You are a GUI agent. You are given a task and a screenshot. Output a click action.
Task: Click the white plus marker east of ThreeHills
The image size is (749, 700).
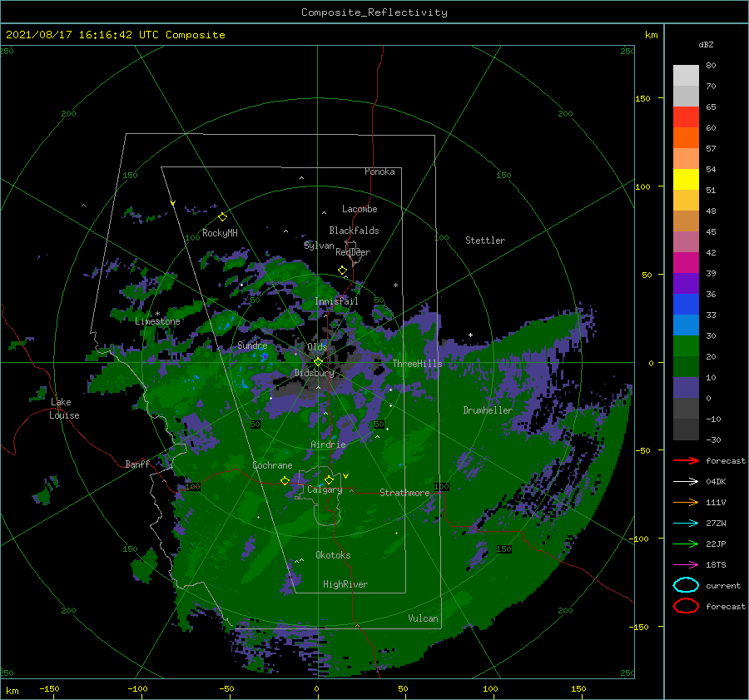tap(470, 335)
